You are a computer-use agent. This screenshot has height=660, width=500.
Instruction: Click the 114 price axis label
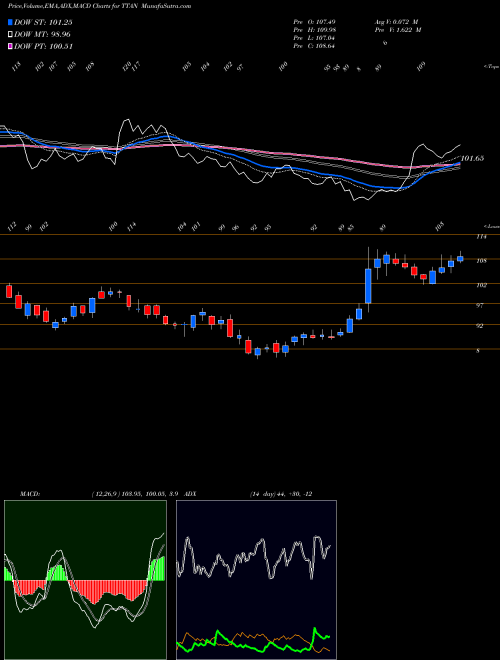[x=481, y=237]
